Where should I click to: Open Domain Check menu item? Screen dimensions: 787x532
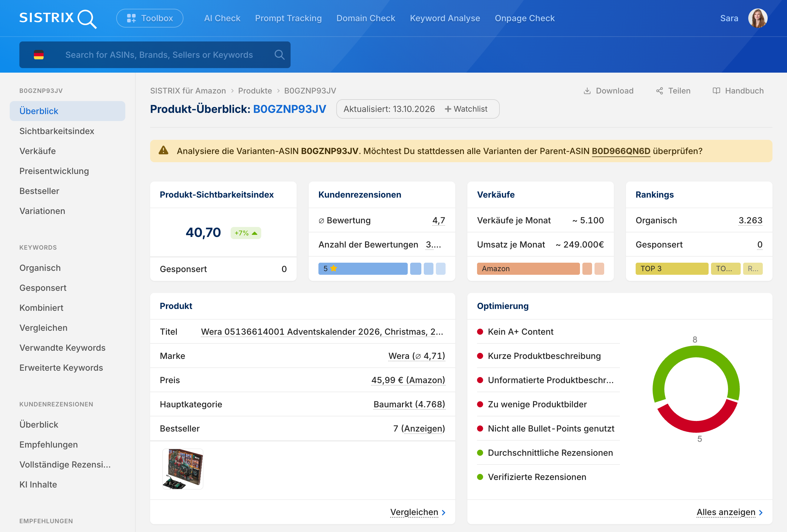pos(366,18)
